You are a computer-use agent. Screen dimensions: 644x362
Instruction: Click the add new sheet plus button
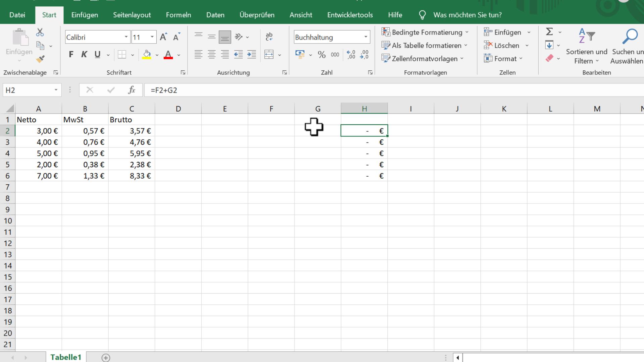106,358
